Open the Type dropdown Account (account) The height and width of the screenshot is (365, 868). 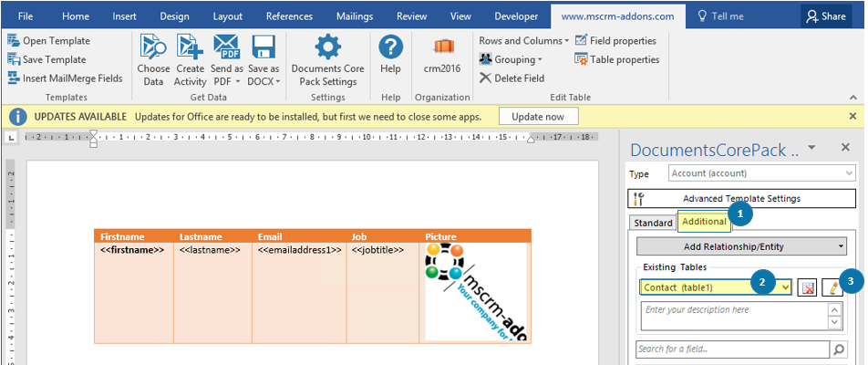click(762, 173)
